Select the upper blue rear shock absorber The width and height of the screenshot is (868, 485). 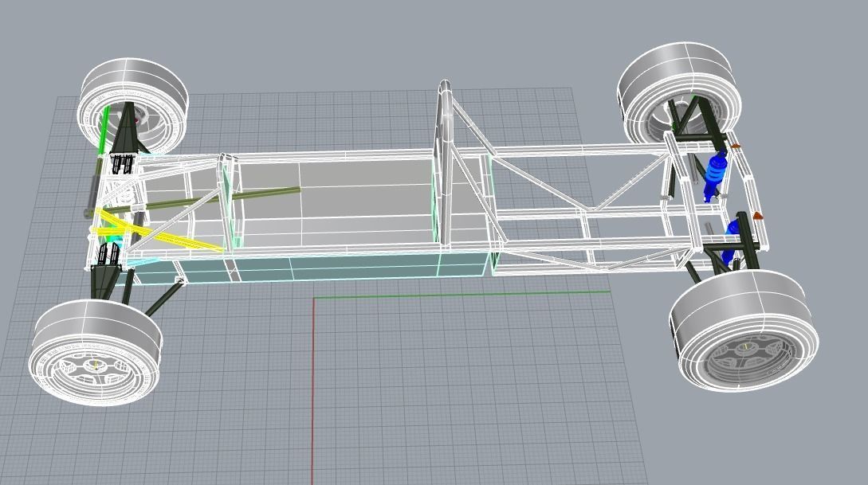click(713, 176)
